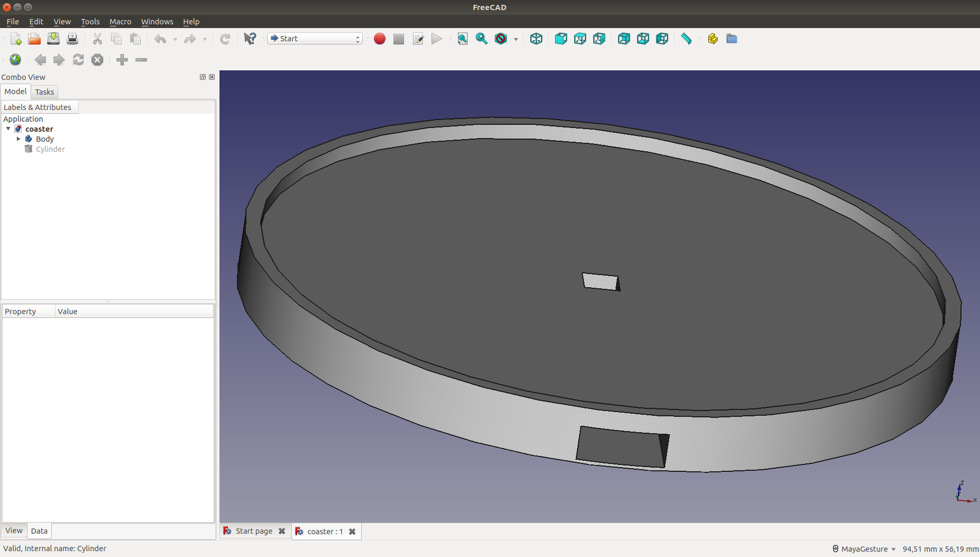Screen dimensions: 980x557
Task: Open the Start workbench selector
Action: coord(315,39)
